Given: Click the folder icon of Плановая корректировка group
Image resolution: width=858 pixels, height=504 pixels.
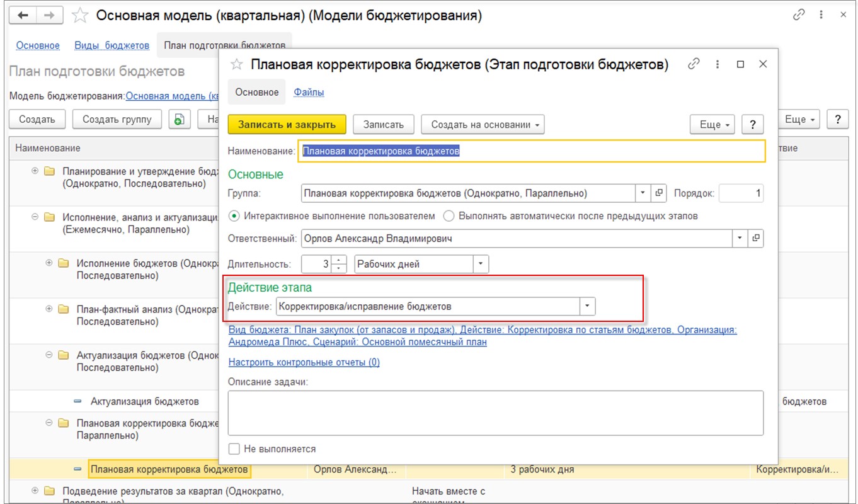Looking at the screenshot, I should pos(64,423).
